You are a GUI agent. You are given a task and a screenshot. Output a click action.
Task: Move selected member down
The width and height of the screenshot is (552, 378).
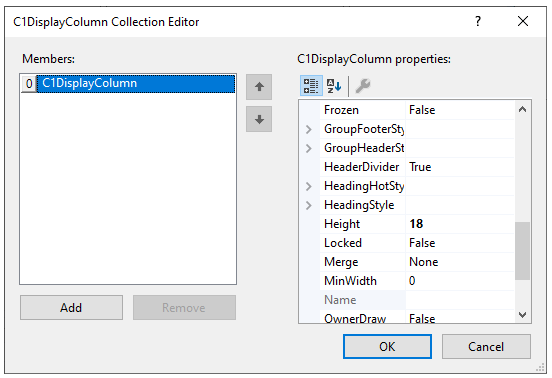(x=259, y=119)
